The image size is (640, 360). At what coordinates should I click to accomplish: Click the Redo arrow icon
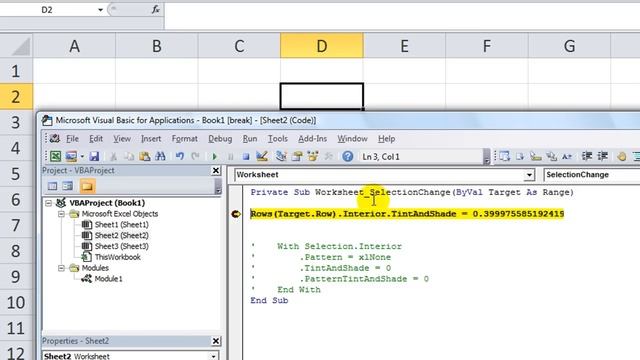[x=195, y=156]
